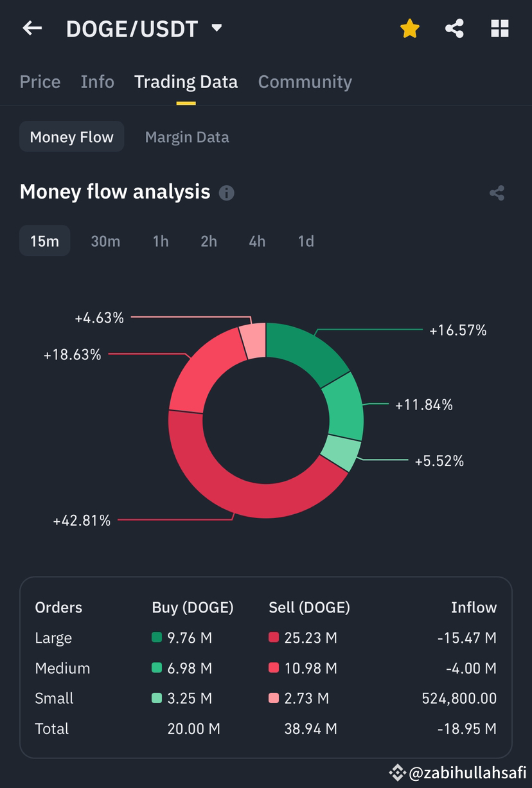
Task: Open the share icon in the top bar
Action: click(x=454, y=28)
